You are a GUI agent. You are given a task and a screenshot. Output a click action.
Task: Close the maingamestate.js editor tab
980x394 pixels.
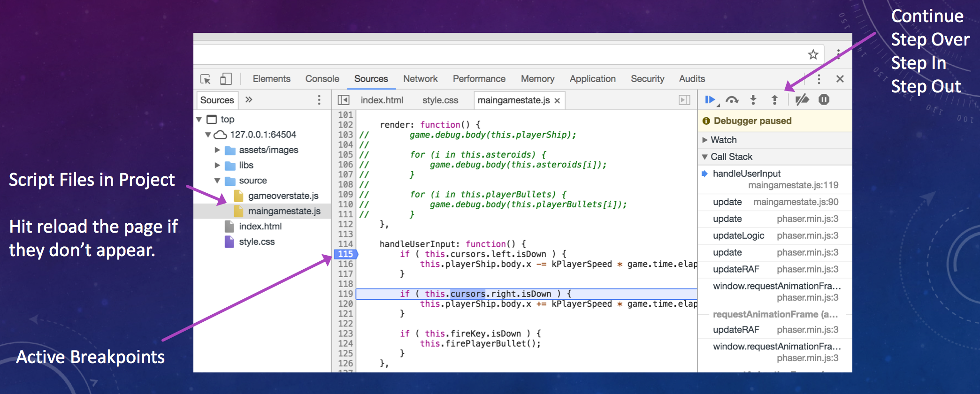(557, 100)
